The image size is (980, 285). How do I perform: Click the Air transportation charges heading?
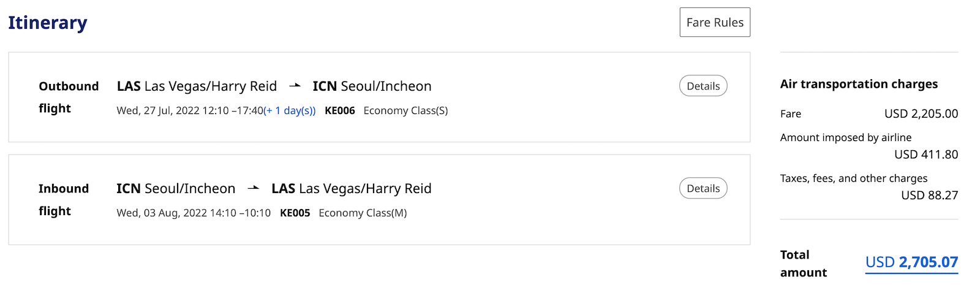pos(859,84)
